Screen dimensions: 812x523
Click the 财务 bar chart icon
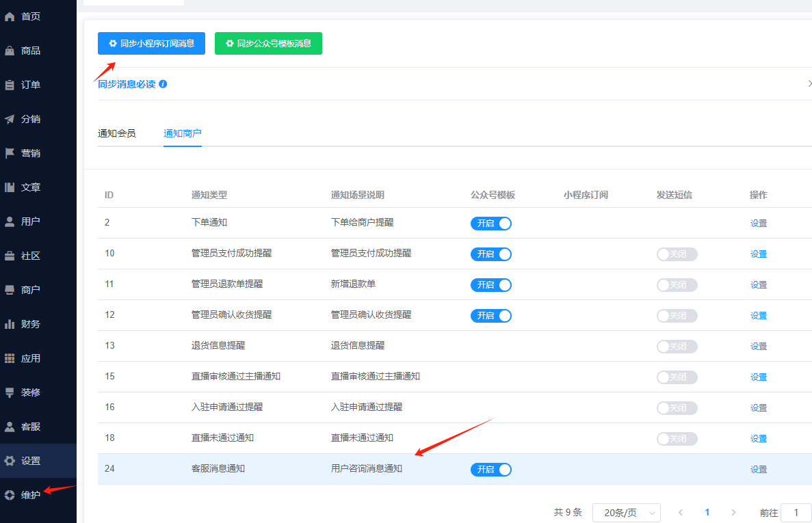(10, 324)
